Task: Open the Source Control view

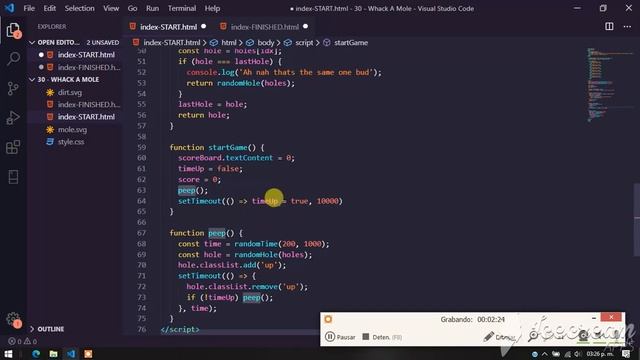Action: tap(13, 88)
